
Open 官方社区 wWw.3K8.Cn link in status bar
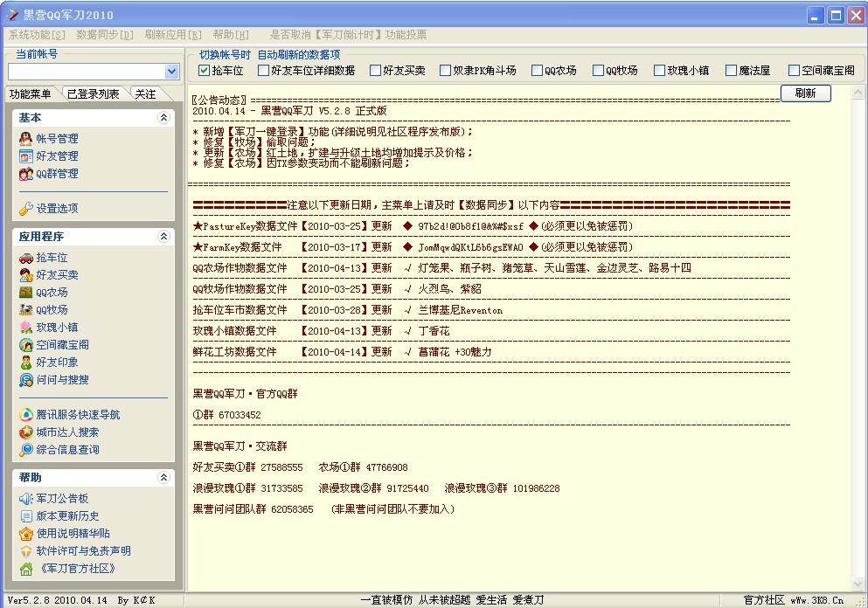[x=793, y=600]
